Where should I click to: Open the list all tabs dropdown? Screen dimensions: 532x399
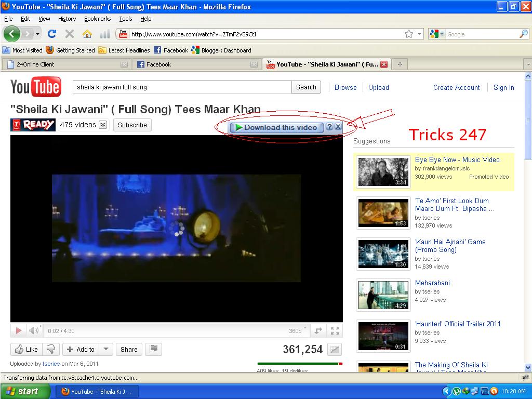coord(528,64)
